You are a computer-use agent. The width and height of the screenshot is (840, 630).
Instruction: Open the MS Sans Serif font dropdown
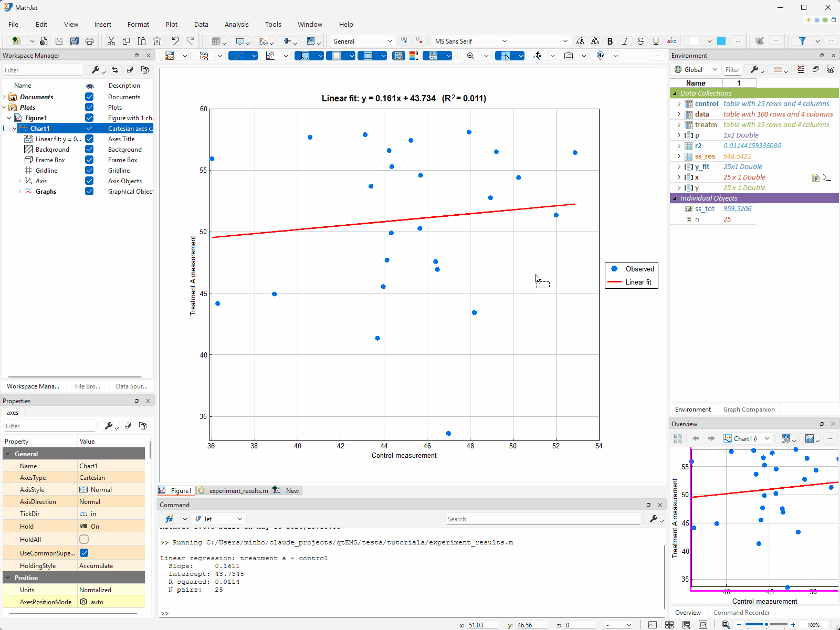point(471,41)
